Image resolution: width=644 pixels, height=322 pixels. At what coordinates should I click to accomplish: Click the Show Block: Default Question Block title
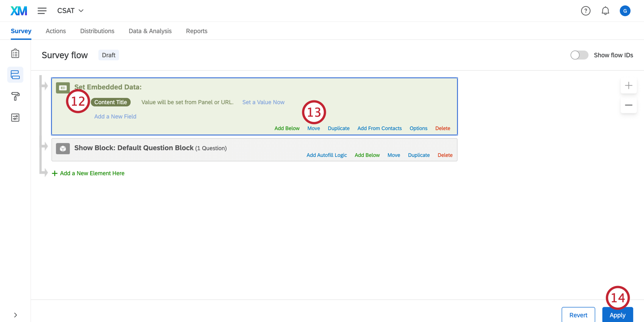[134, 148]
